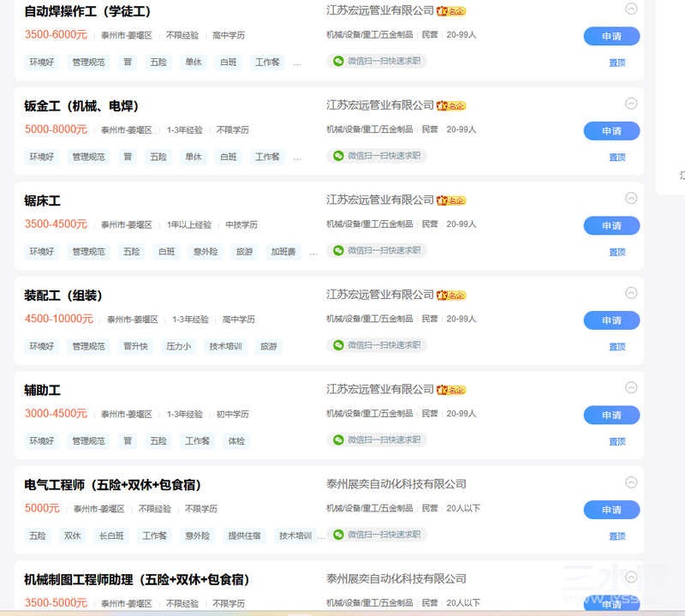Collapse the 辅助工 job card arrow

coord(631,387)
